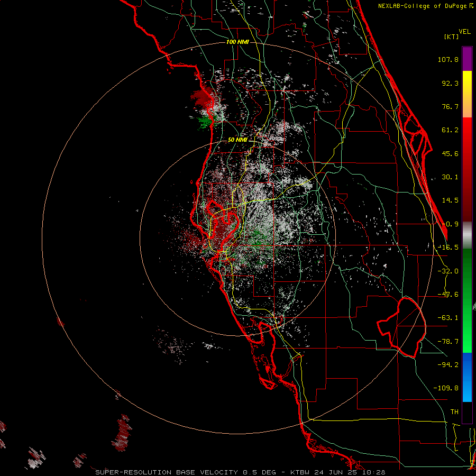Select the -94.2 velocity scale value
The height and width of the screenshot is (476, 476).
point(448,364)
